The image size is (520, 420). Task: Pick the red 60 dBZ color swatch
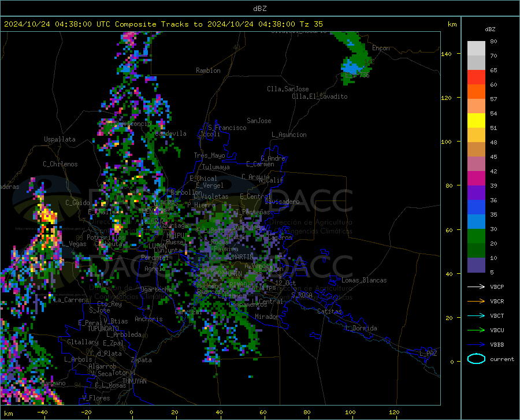click(x=476, y=77)
